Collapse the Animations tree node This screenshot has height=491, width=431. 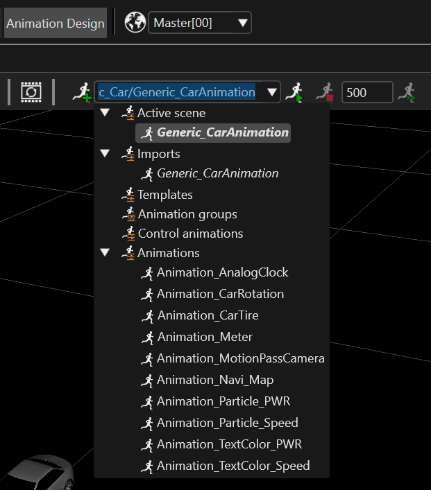pos(105,252)
